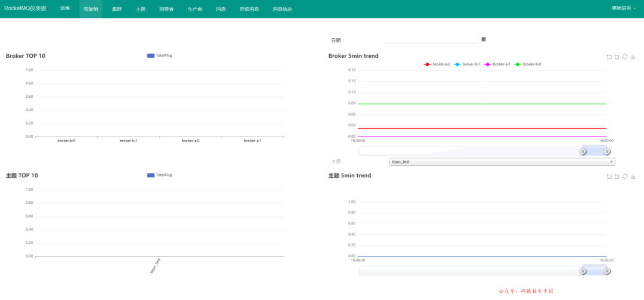Click the RocketMQ仪表板 brand link
The image size is (644, 300).
pyautogui.click(x=25, y=8)
